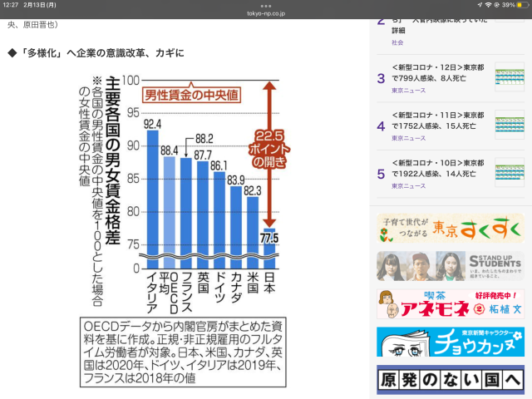Open thumbnail for the 1752人感染 article
This screenshot has width=532, height=399.
tap(509, 126)
